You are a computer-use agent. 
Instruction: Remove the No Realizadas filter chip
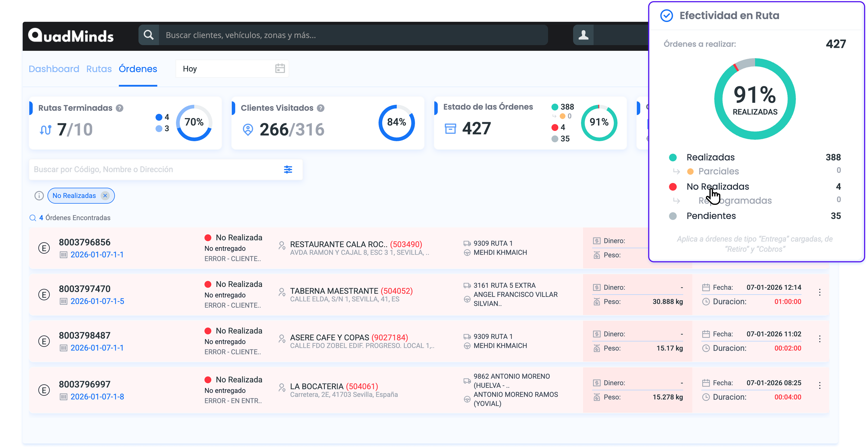click(x=105, y=196)
